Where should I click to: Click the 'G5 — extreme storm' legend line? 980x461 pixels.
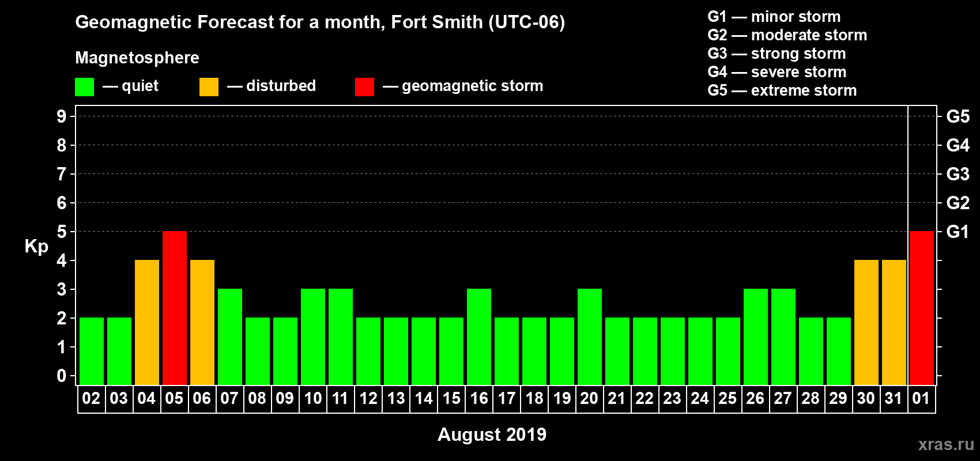pos(782,90)
